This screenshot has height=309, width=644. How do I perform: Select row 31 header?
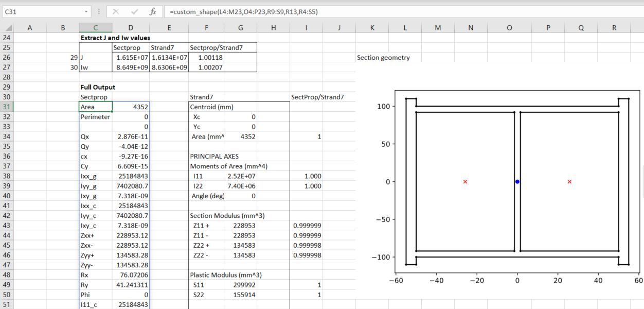[7, 107]
